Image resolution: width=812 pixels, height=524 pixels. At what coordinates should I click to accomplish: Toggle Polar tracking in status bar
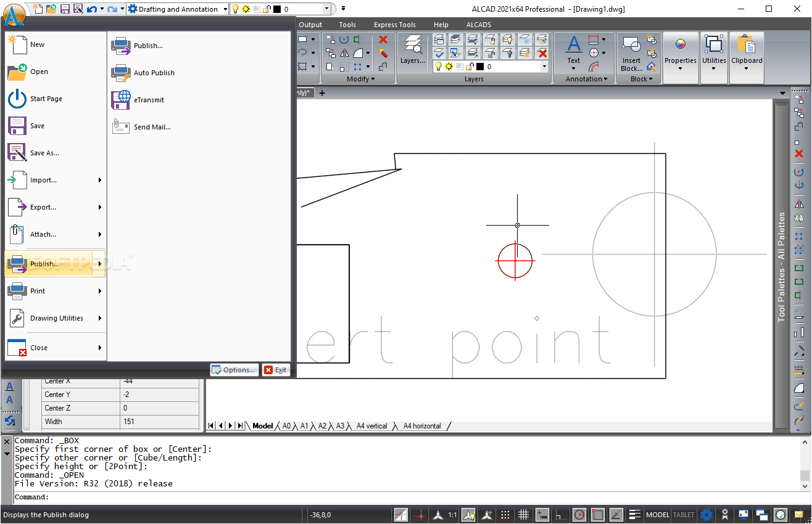579,515
